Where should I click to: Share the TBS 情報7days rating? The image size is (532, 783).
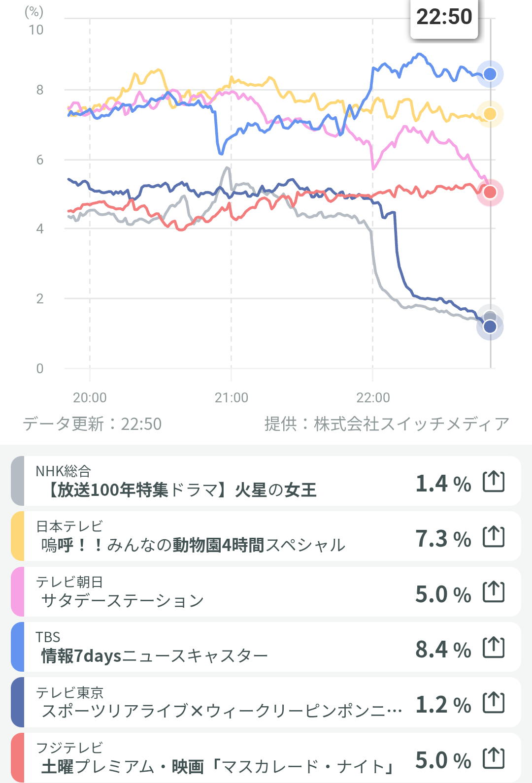(x=494, y=647)
